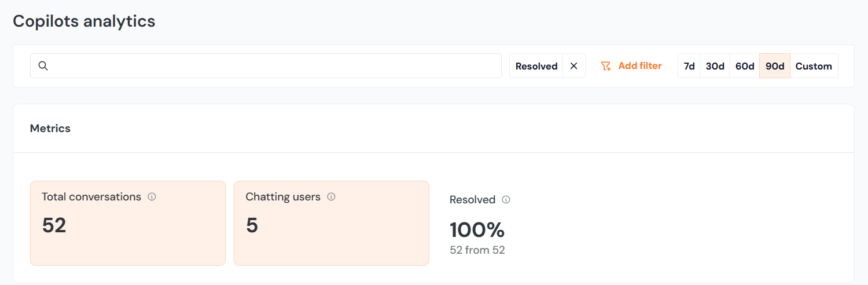Click the info icon next to Resolved metric
The height and width of the screenshot is (285, 868).
click(x=506, y=200)
